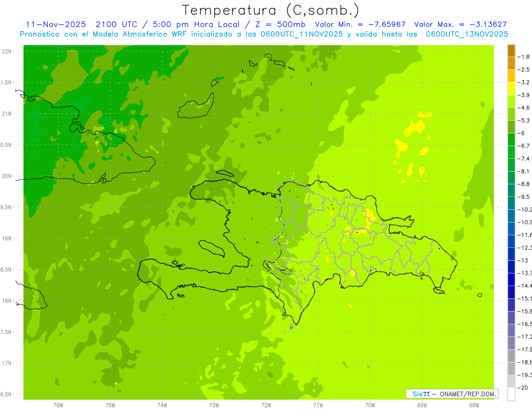Viewport: 532px width, 411px height.
Task: Pick the orange swatch between -1.8 and -2.5
Action: (511, 63)
